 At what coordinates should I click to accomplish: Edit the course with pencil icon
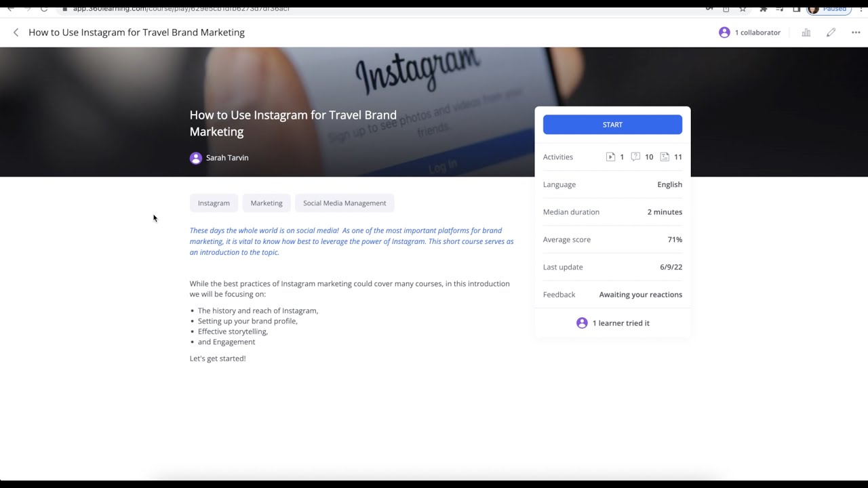click(x=831, y=33)
